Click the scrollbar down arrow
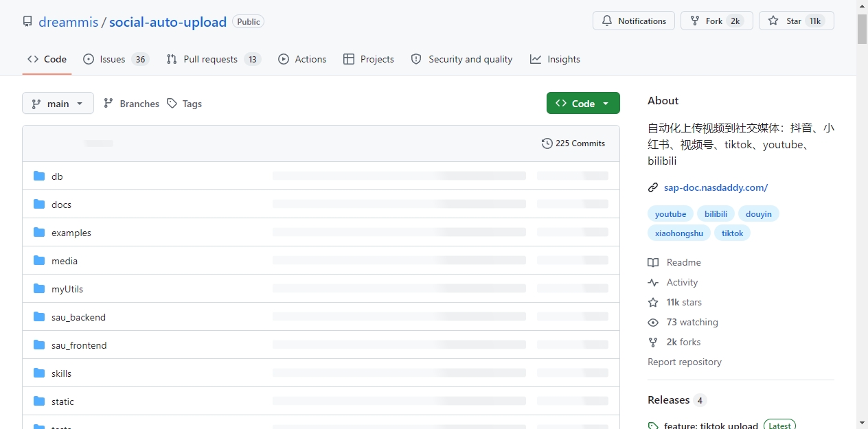Image resolution: width=868 pixels, height=429 pixels. [862, 423]
